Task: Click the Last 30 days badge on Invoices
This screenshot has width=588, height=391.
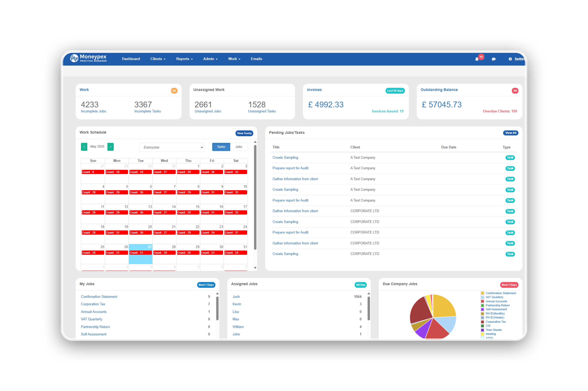Action: (x=395, y=90)
